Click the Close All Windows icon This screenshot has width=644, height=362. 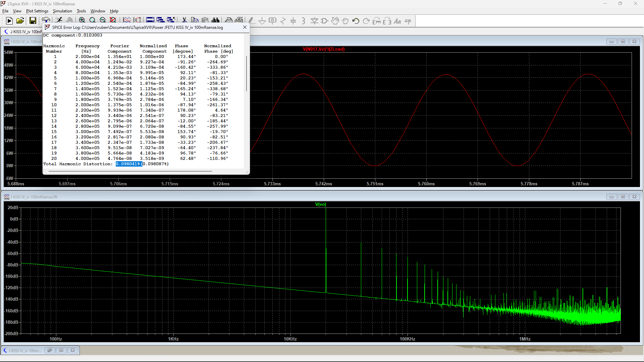pos(171,20)
